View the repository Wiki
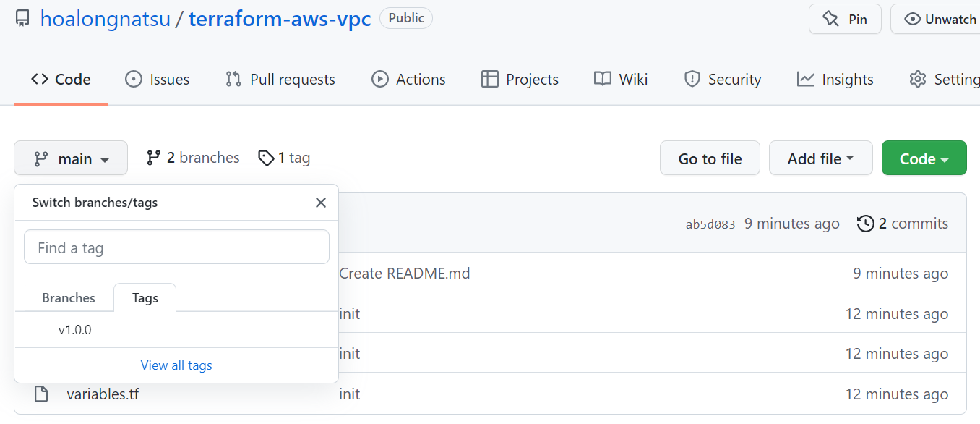Screen dimensions: 980x424 620,79
